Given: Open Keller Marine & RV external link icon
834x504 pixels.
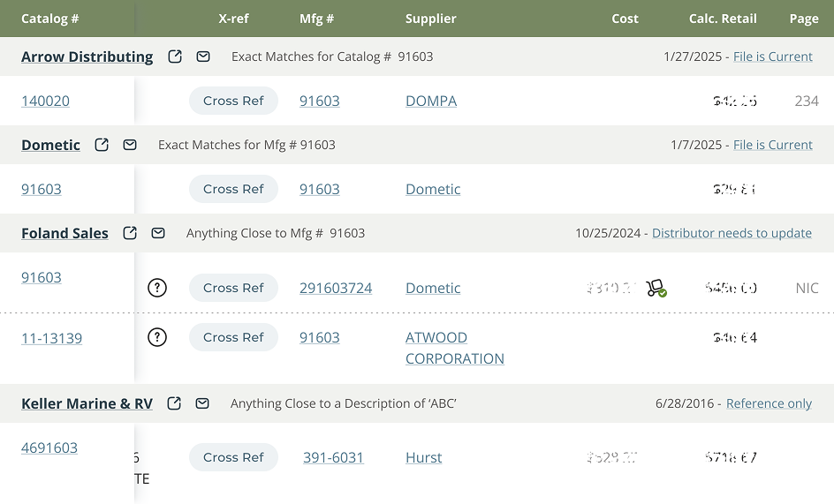Looking at the screenshot, I should click(x=174, y=403).
